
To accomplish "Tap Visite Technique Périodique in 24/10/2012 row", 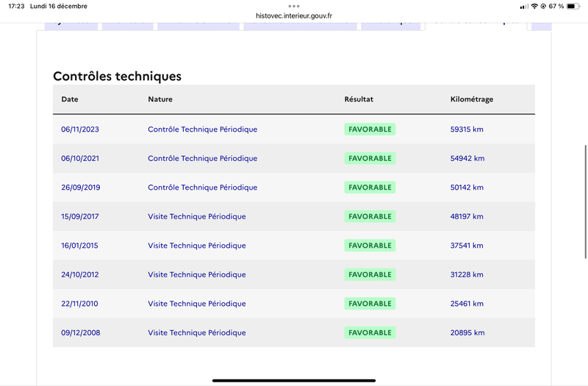I will (x=197, y=274).
